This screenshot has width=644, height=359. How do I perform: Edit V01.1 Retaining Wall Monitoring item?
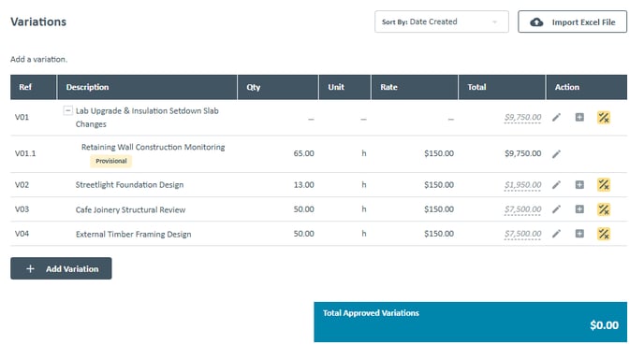point(556,154)
